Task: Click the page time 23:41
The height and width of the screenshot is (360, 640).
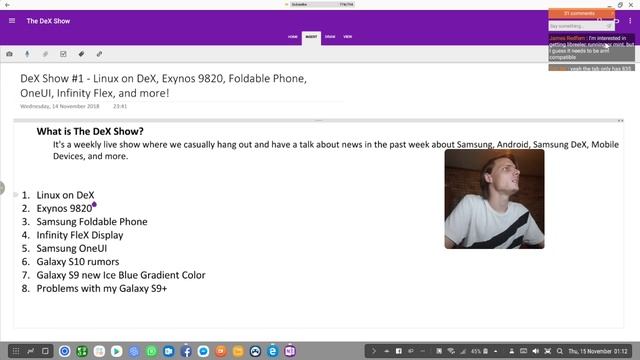Action: point(120,106)
